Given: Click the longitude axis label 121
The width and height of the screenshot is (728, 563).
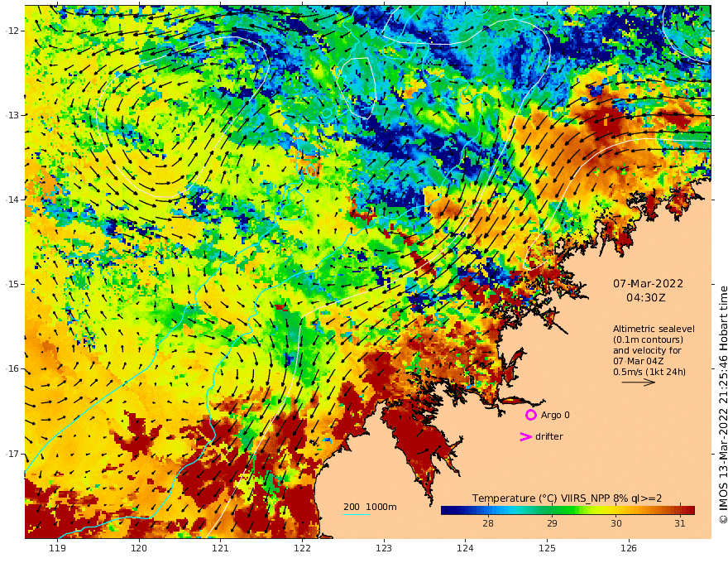Looking at the screenshot, I should (221, 548).
